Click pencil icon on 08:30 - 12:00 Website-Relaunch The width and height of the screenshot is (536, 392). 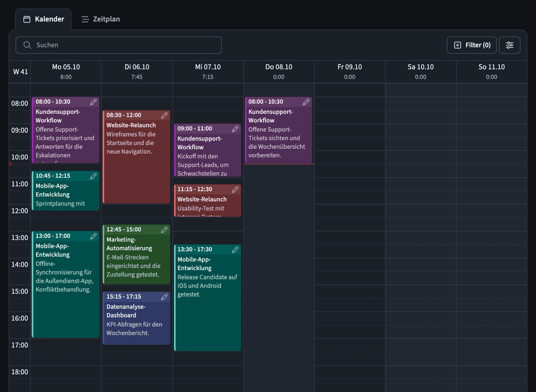[x=164, y=115]
